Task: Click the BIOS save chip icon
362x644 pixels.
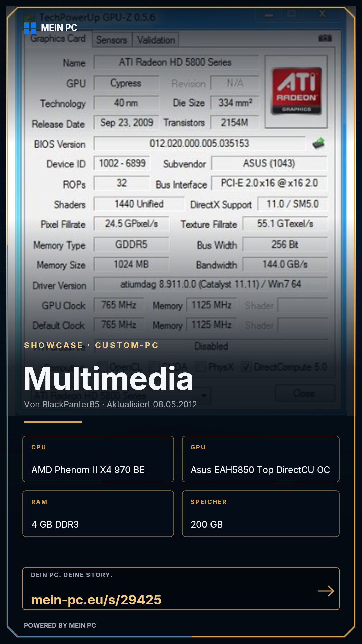Action: [319, 143]
